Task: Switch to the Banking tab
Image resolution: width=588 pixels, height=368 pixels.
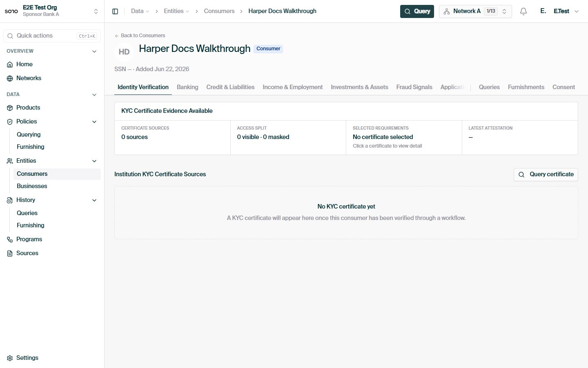Action: point(187,87)
